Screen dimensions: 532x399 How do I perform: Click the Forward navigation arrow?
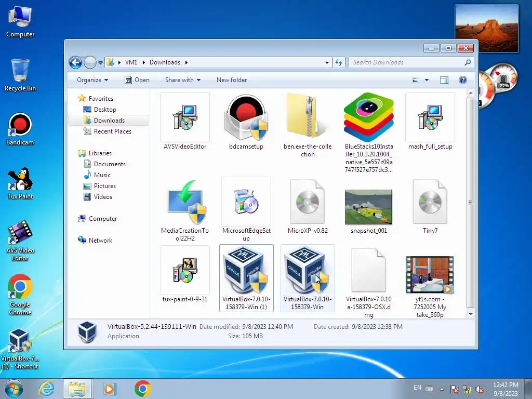click(90, 62)
